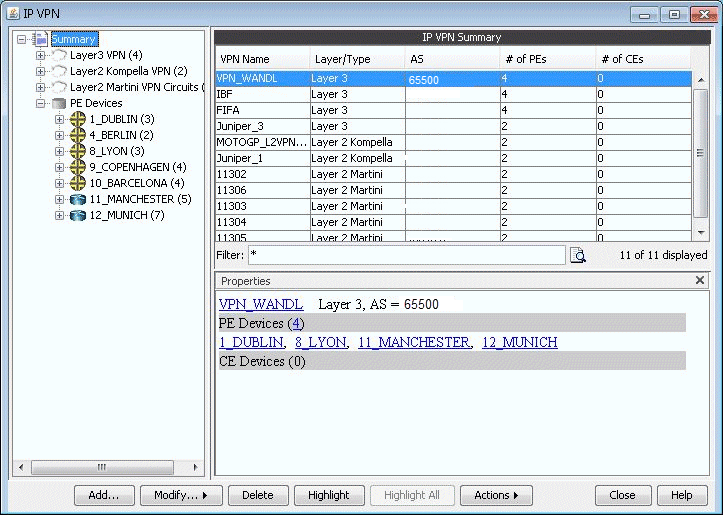Expand the Layer3 VPN tree node
The width and height of the screenshot is (723, 515).
click(x=41, y=55)
